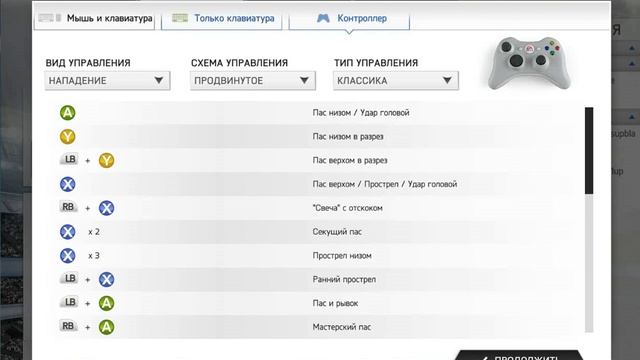Click the Вид управления label
This screenshot has height=360, width=640.
[88, 63]
